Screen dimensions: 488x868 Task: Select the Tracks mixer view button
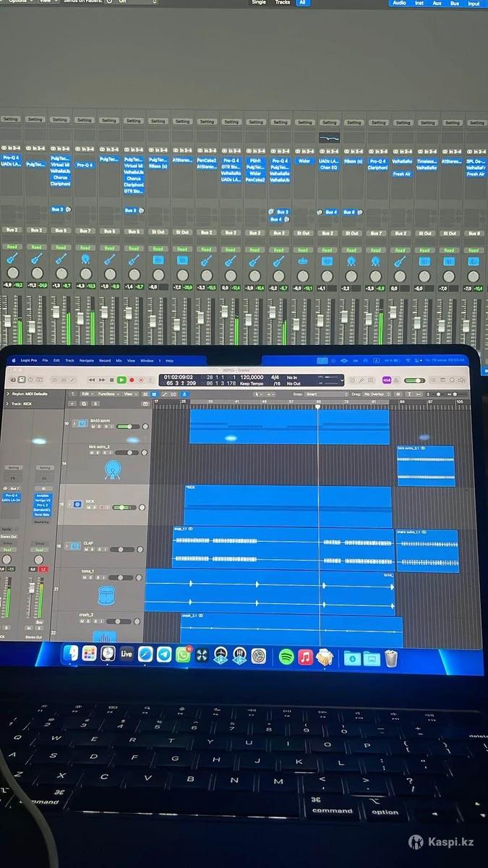coord(282,3)
